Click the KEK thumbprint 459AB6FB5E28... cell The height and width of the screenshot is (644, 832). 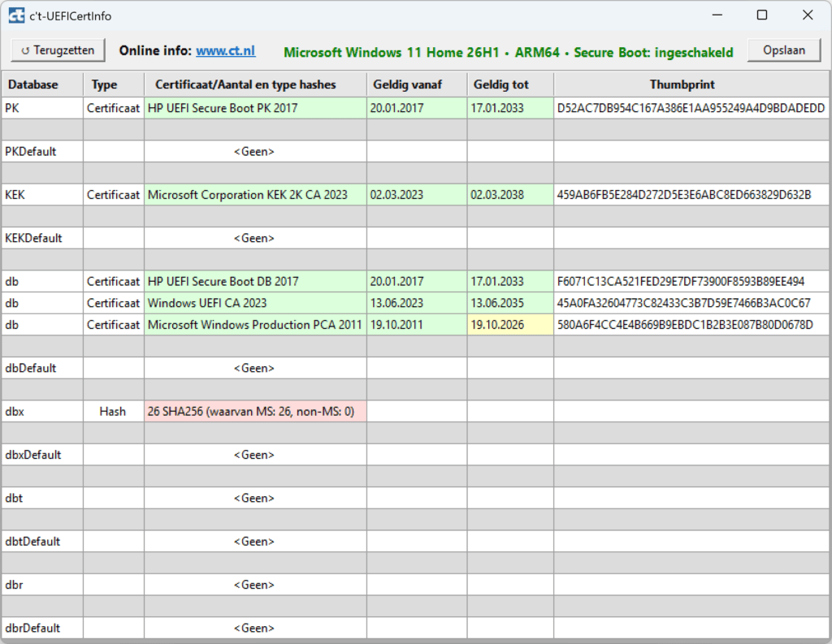pos(691,195)
